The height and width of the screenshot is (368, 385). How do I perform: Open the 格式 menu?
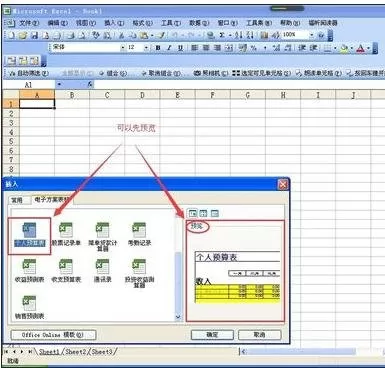click(x=142, y=23)
